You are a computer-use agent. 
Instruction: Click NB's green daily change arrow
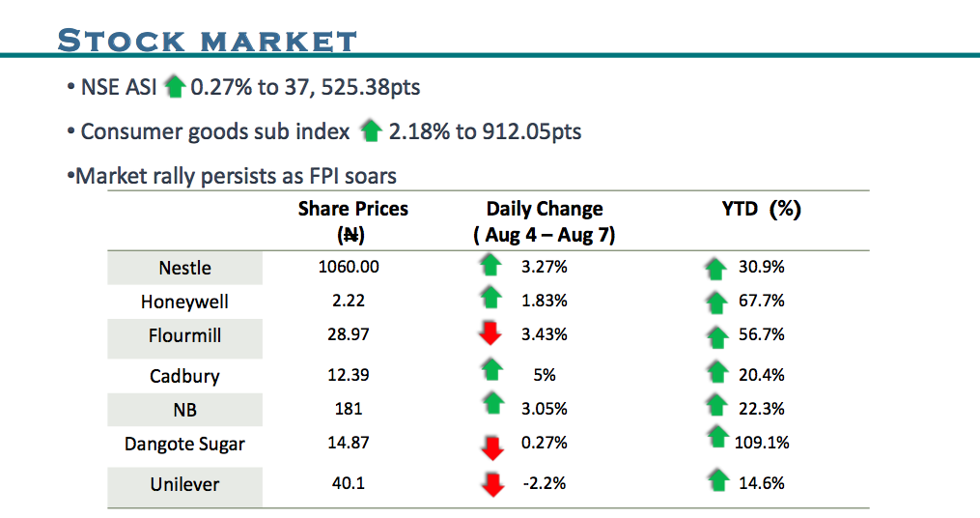(x=491, y=405)
